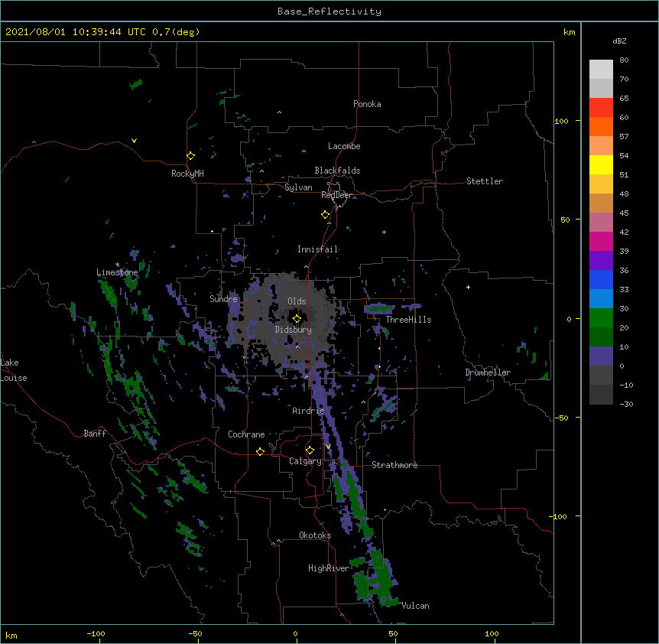This screenshot has height=644, width=659.
Task: Click the Cochrane label
Action: [x=246, y=434]
